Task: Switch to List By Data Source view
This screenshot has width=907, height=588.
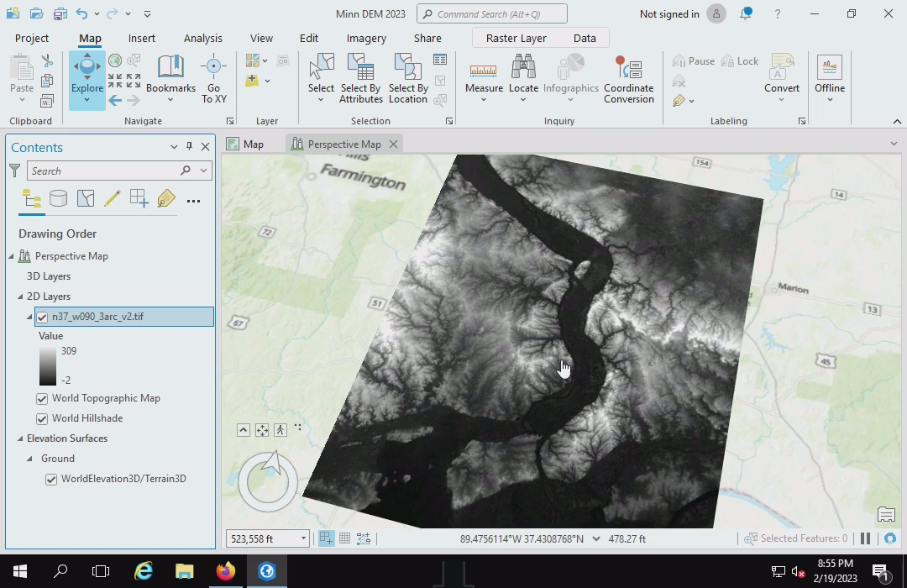Action: coord(58,199)
